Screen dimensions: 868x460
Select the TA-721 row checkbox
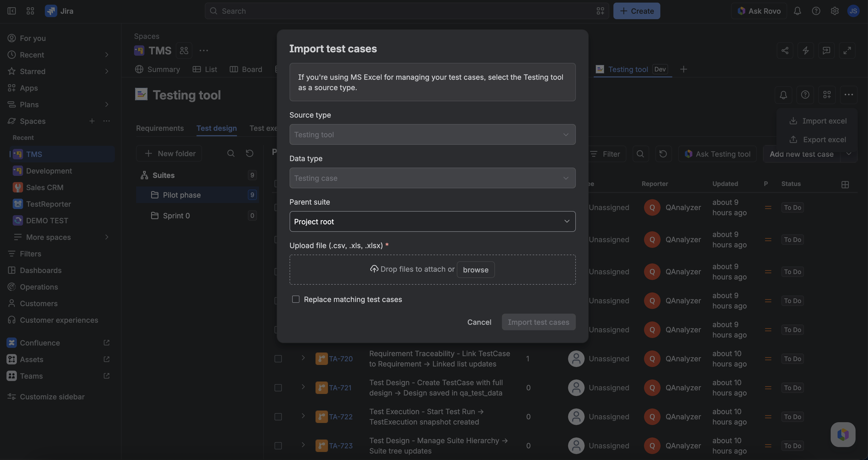pos(278,387)
